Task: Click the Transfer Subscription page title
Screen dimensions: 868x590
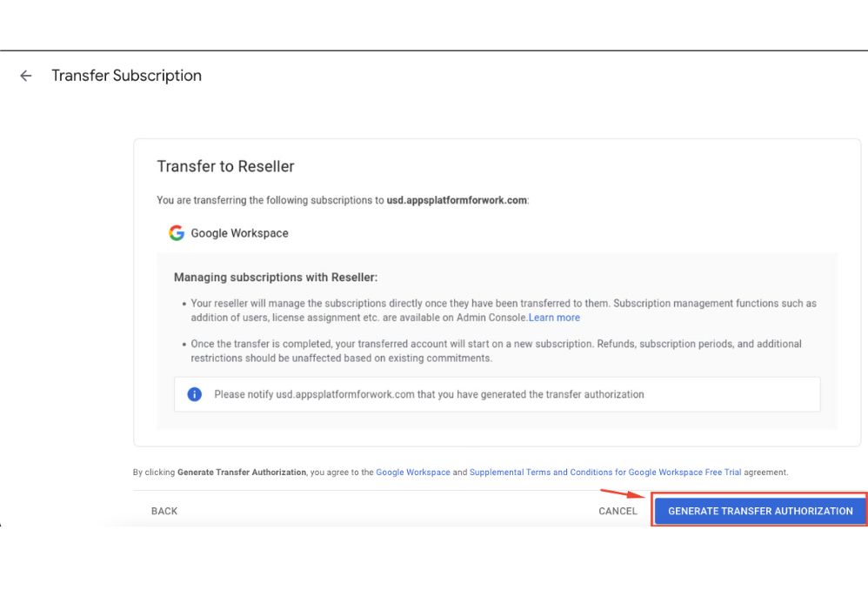Action: (127, 76)
